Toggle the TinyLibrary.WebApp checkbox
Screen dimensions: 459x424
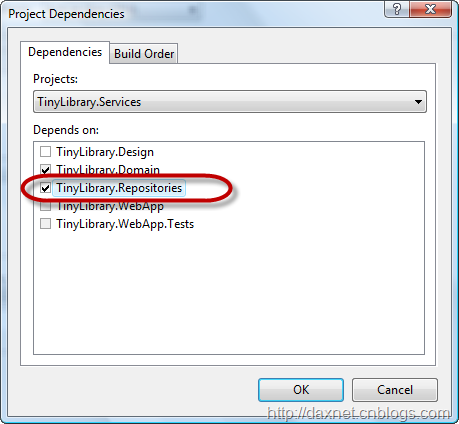tap(45, 206)
